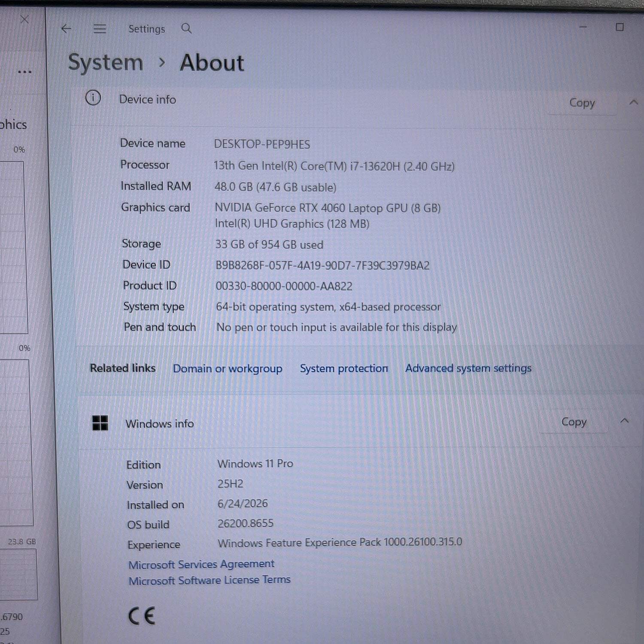
Task: Open Microsoft Services Agreement link
Action: coord(201,564)
